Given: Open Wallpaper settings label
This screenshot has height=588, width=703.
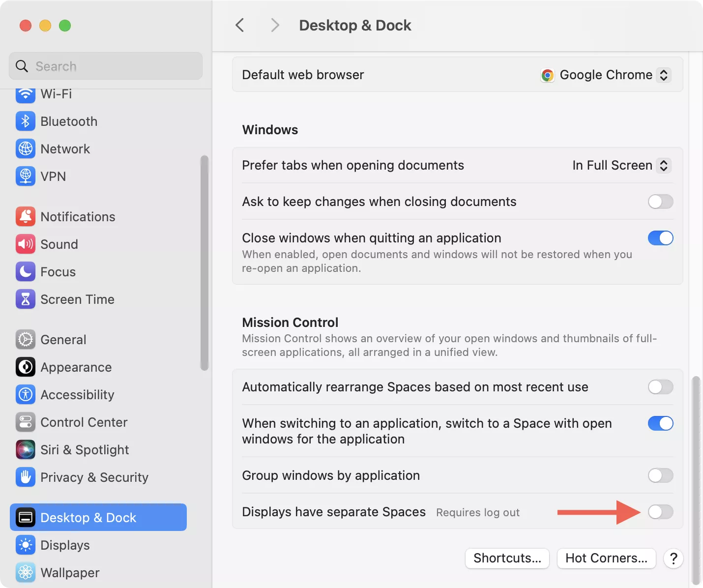Looking at the screenshot, I should click(x=70, y=573).
